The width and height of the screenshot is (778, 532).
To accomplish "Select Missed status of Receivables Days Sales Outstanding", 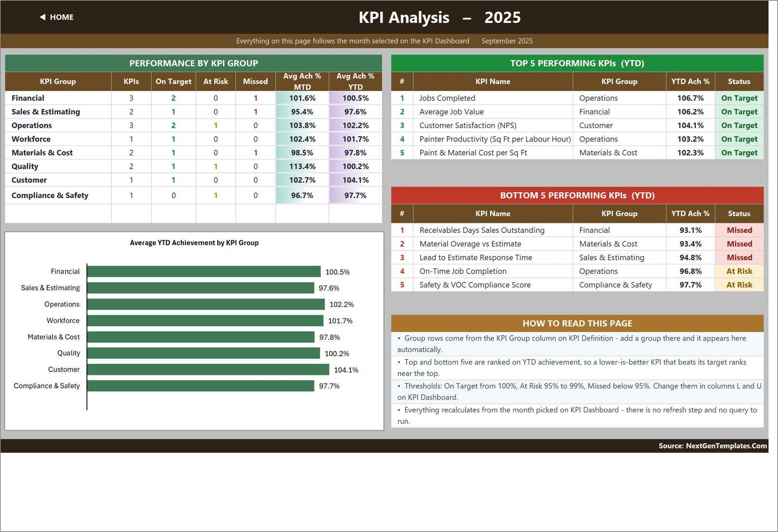I will (x=739, y=231).
